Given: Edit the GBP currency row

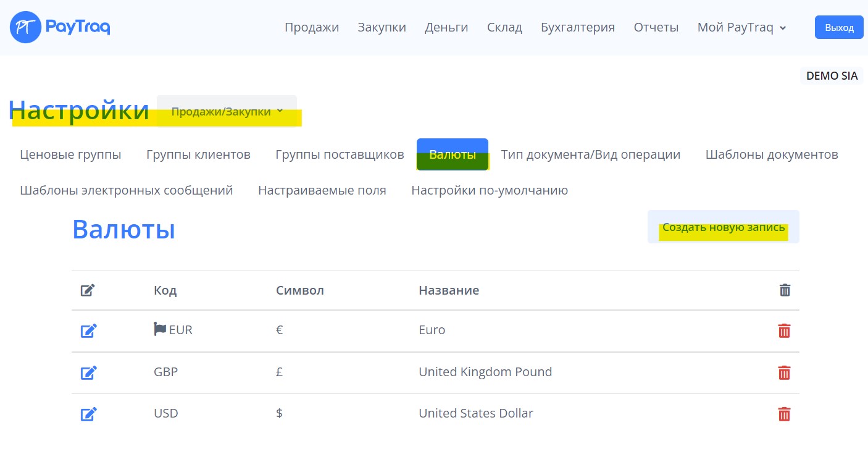Looking at the screenshot, I should coord(88,373).
